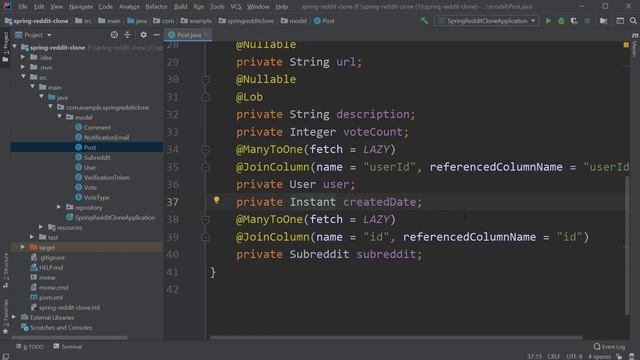This screenshot has width=640, height=360.
Task: Open Scratches and Consoles node
Action: (x=57, y=327)
